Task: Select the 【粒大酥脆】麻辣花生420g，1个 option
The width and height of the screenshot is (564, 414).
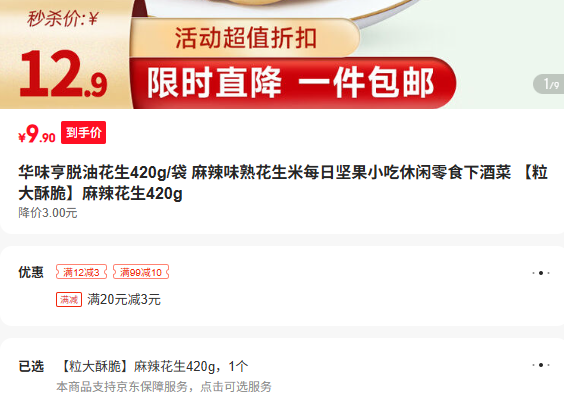Action: (153, 366)
